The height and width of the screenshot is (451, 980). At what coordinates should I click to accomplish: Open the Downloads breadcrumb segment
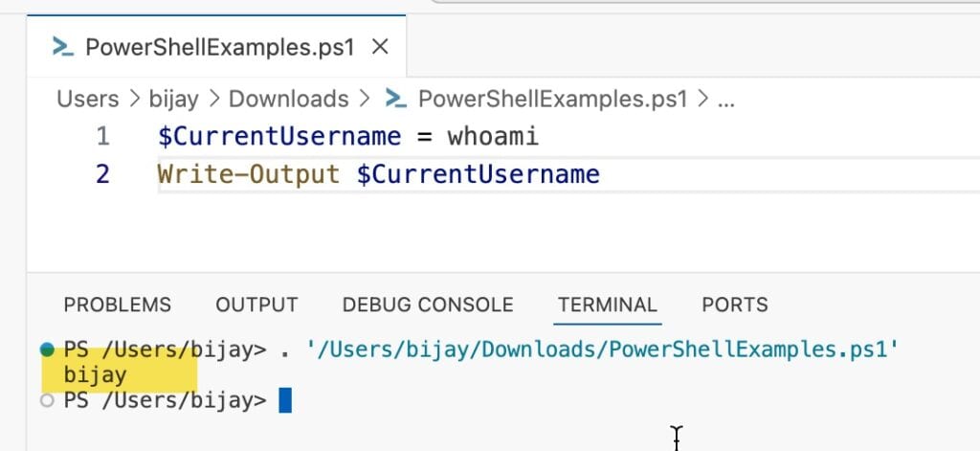pos(289,99)
